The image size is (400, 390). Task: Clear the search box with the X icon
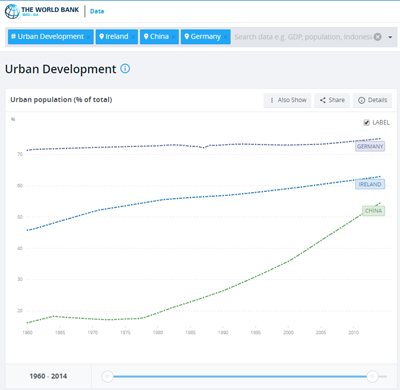coord(378,37)
